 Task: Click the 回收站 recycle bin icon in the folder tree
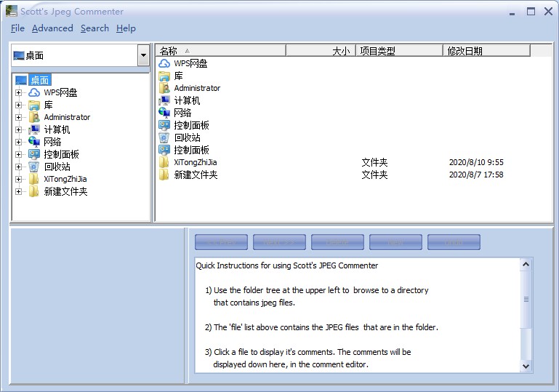(34, 167)
